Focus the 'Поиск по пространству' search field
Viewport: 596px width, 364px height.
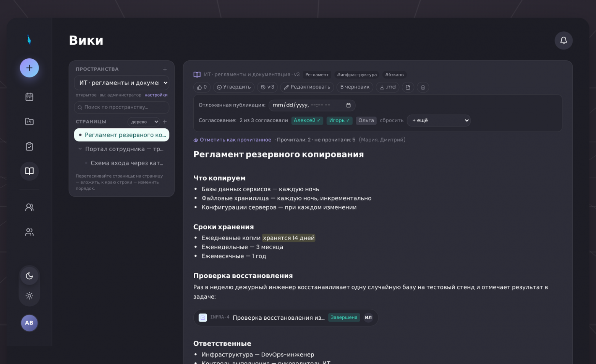[x=121, y=107]
